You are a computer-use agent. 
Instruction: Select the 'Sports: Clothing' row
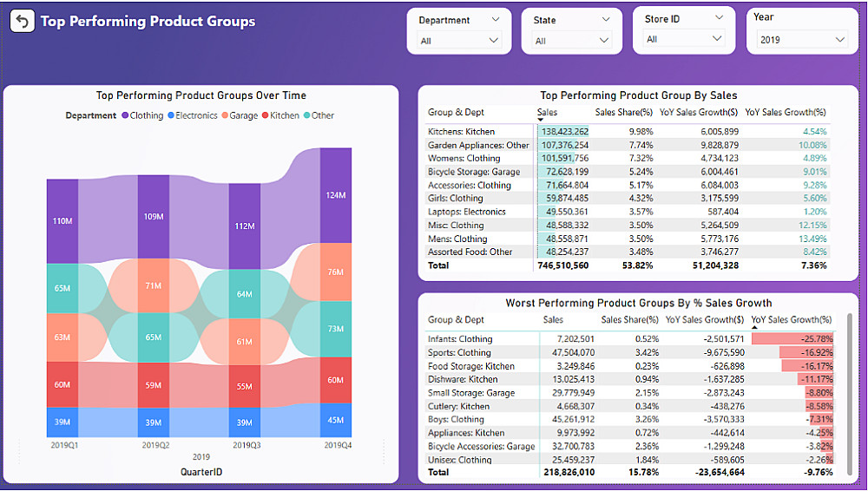click(630, 352)
